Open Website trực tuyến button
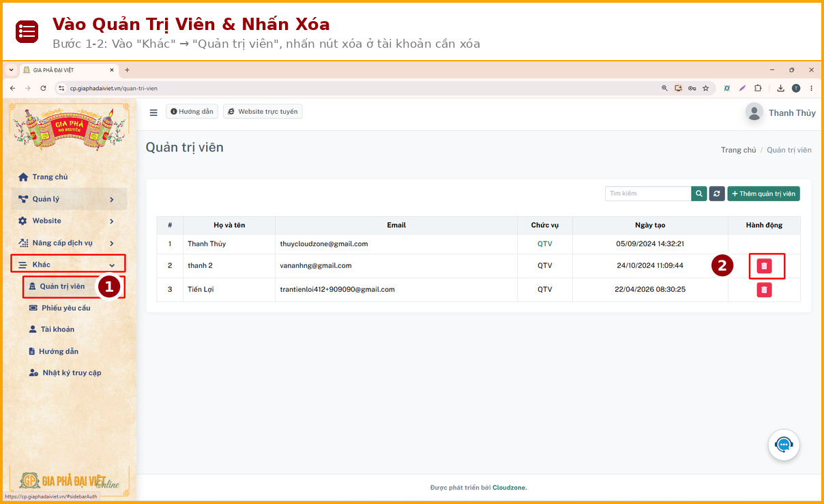 [x=263, y=112]
